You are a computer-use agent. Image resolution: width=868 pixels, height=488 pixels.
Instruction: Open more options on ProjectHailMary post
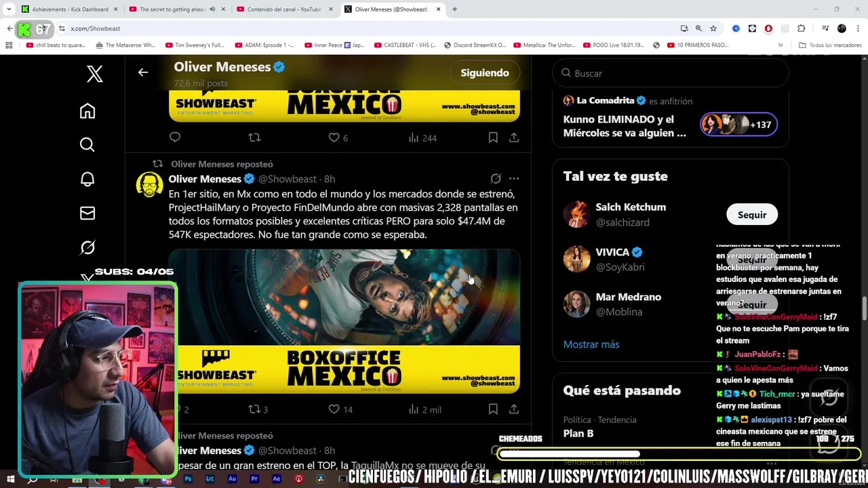tap(514, 179)
